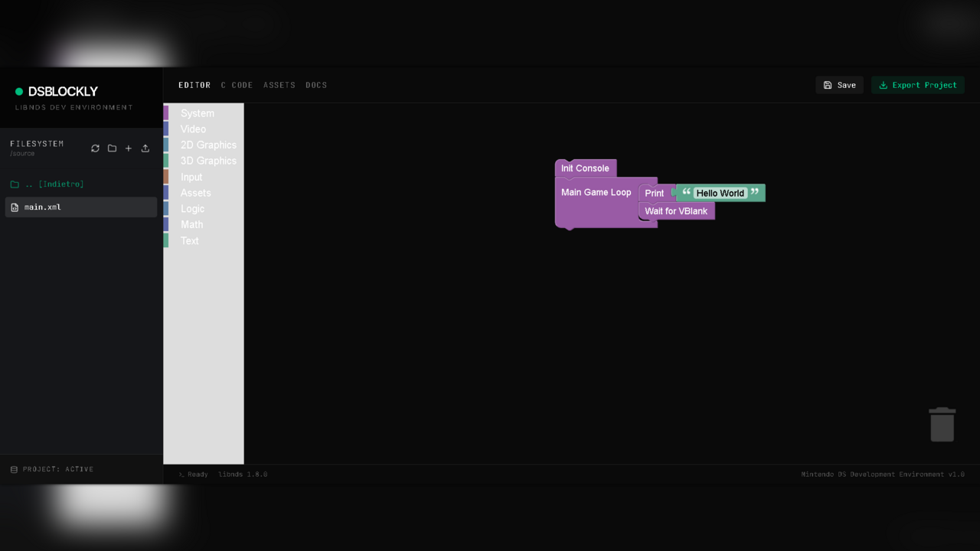Switch to the Assets tab
The height and width of the screenshot is (551, 980).
(x=279, y=85)
